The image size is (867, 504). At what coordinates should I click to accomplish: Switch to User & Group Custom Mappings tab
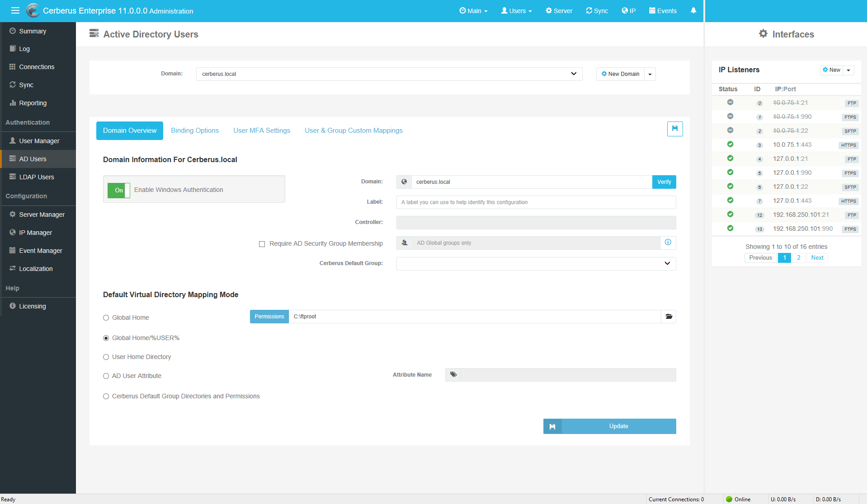coord(353,131)
